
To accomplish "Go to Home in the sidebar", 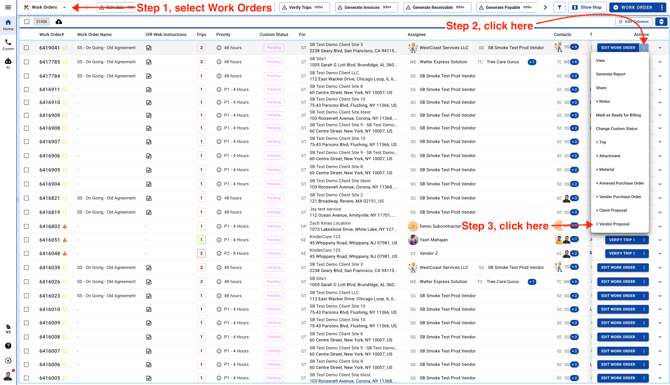I will (x=8, y=24).
